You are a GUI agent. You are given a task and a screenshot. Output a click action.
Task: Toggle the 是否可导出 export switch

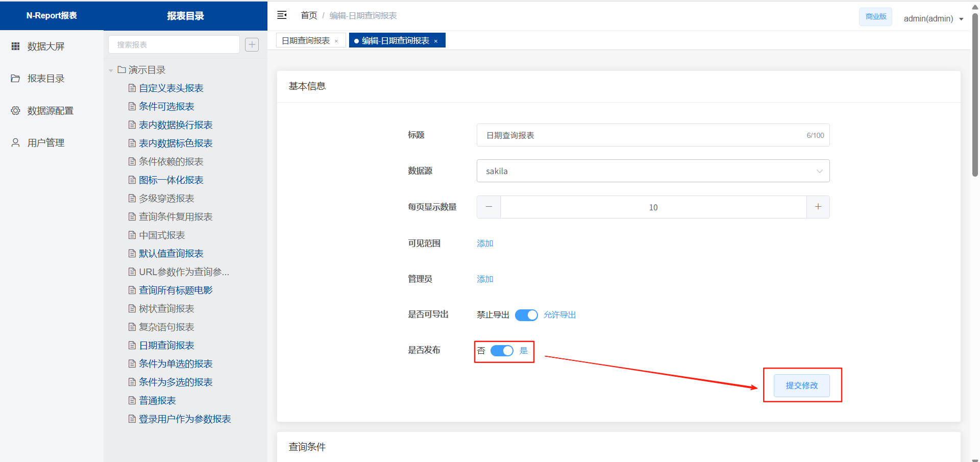(526, 315)
